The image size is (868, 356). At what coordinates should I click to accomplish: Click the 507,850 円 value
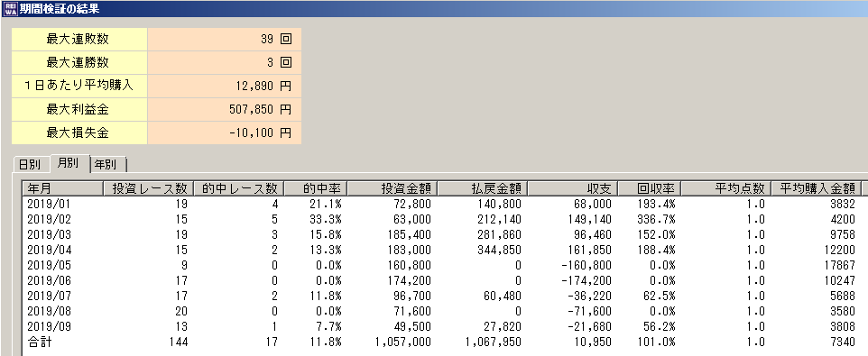pyautogui.click(x=260, y=109)
